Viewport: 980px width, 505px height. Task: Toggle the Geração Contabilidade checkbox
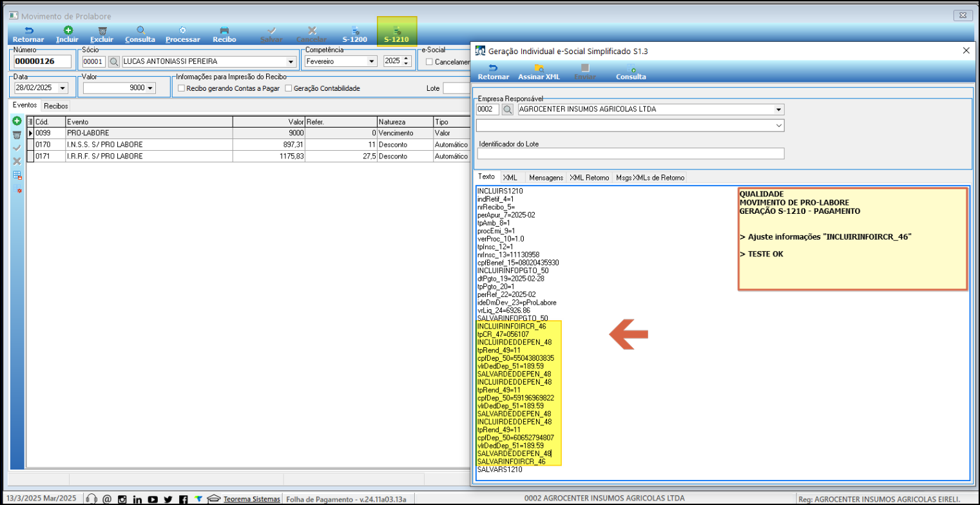tap(289, 88)
